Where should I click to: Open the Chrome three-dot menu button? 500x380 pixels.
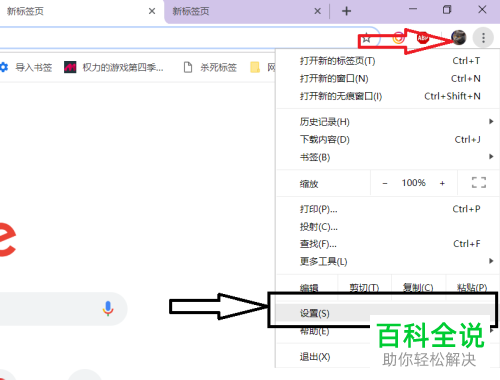point(483,38)
